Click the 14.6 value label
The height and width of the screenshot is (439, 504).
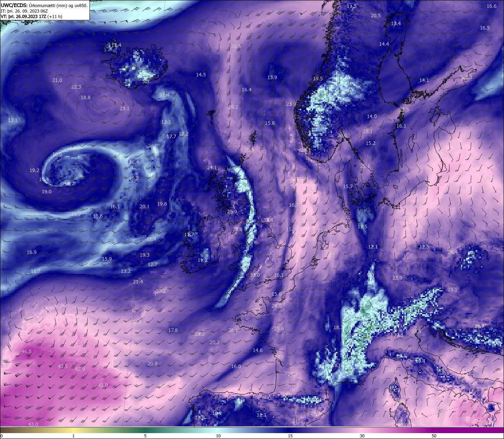258,350
